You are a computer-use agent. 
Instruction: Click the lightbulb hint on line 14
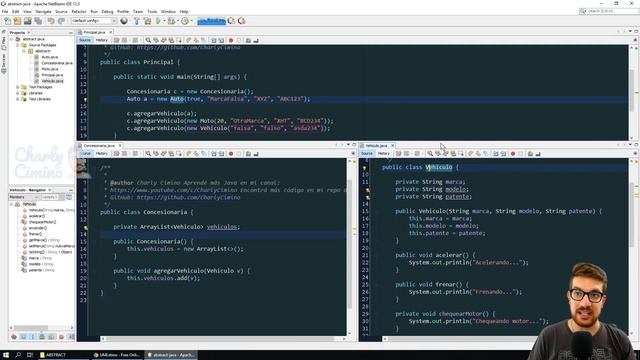click(x=85, y=99)
